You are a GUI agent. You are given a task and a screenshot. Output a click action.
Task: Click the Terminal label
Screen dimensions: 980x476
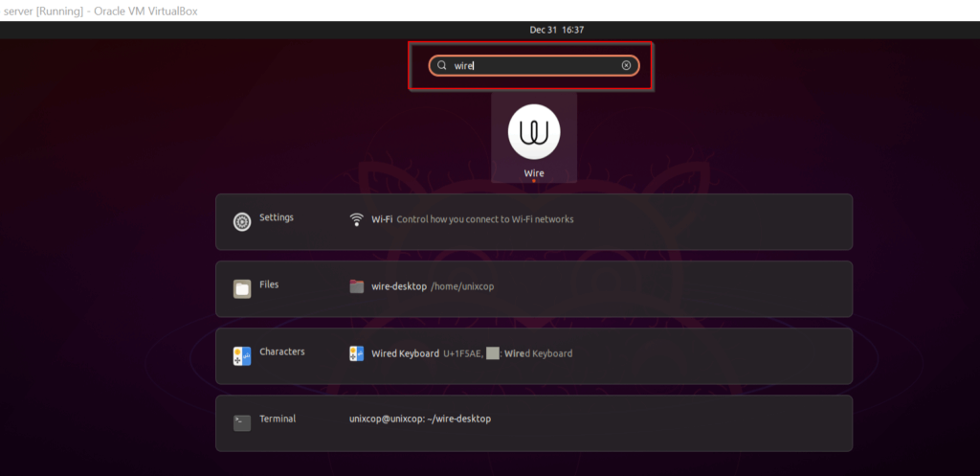coord(278,419)
